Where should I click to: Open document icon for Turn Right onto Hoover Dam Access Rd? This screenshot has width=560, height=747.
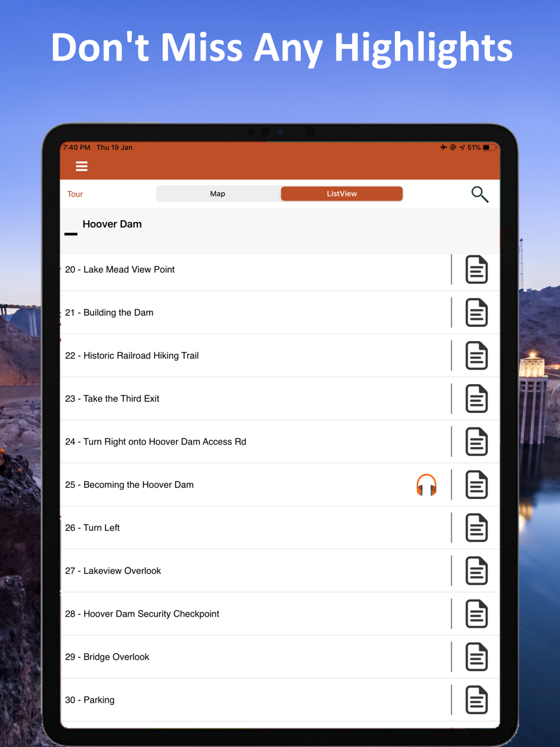(477, 442)
